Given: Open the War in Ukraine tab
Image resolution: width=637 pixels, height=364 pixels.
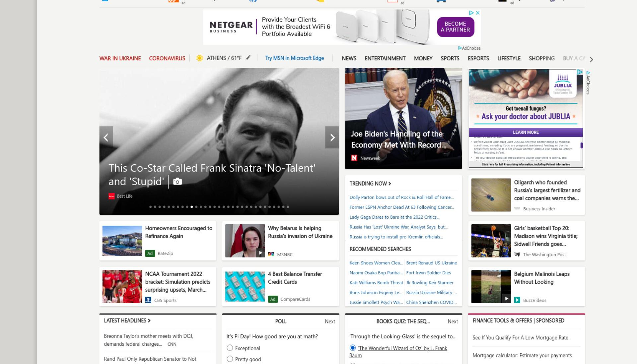Looking at the screenshot, I should 120,58.
